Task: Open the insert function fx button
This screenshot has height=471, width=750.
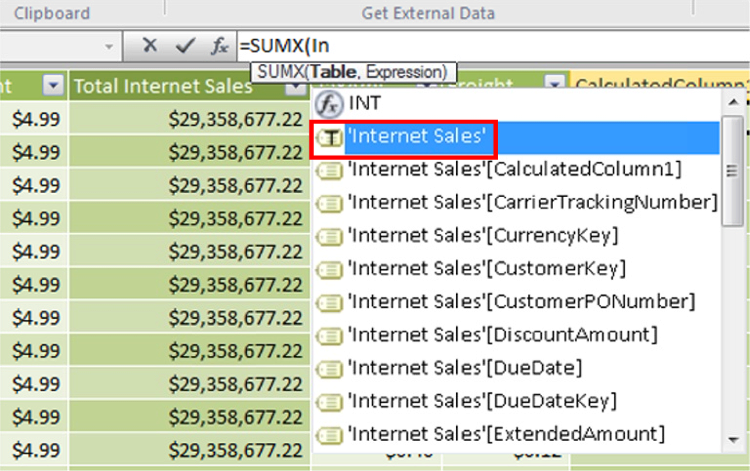Action: (x=219, y=46)
